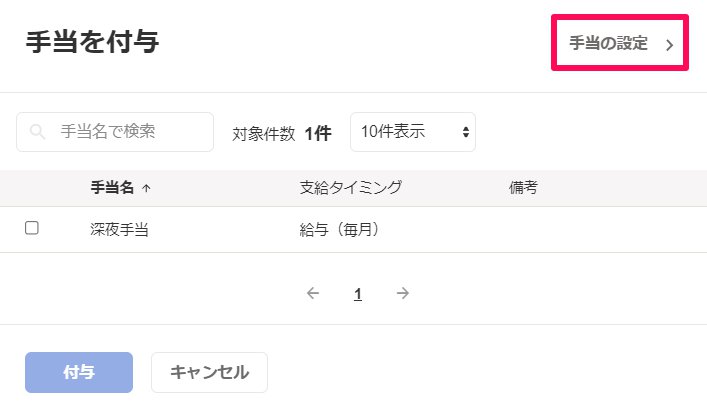Click the up-down arrows on 10件表示 selector
707x401 pixels.
click(x=466, y=132)
